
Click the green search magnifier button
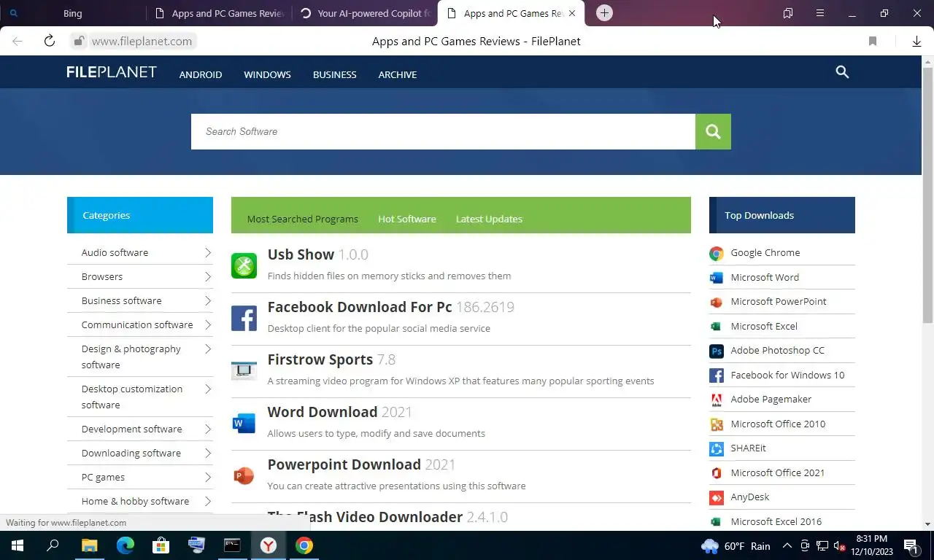[713, 131]
